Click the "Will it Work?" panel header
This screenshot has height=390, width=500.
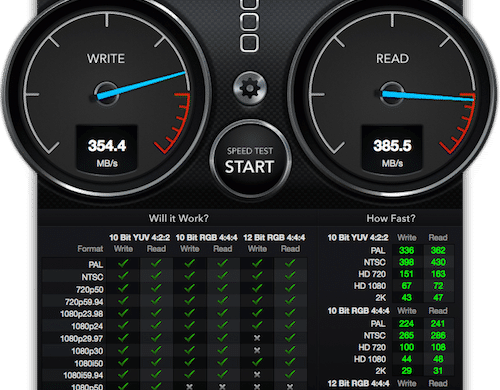179,218
